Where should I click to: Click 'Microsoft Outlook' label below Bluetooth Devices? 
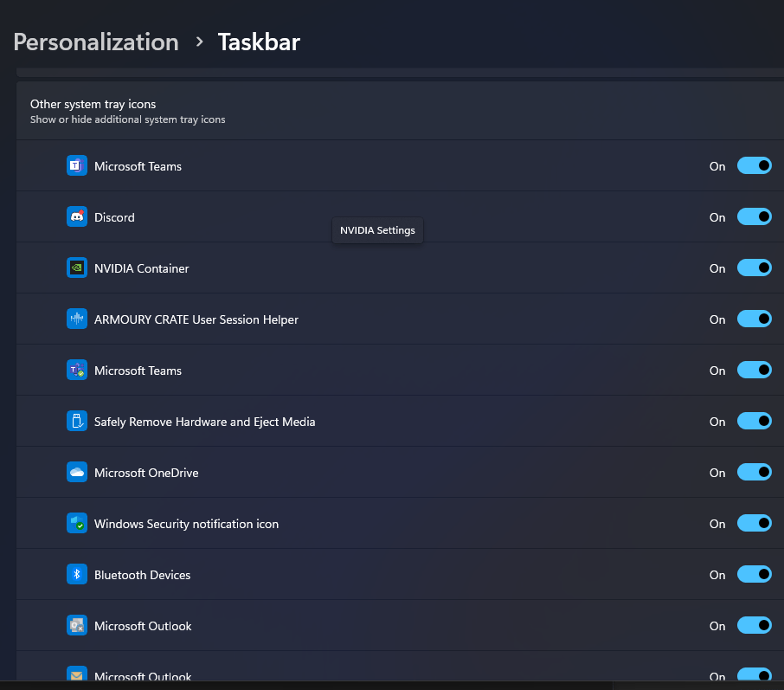143,626
